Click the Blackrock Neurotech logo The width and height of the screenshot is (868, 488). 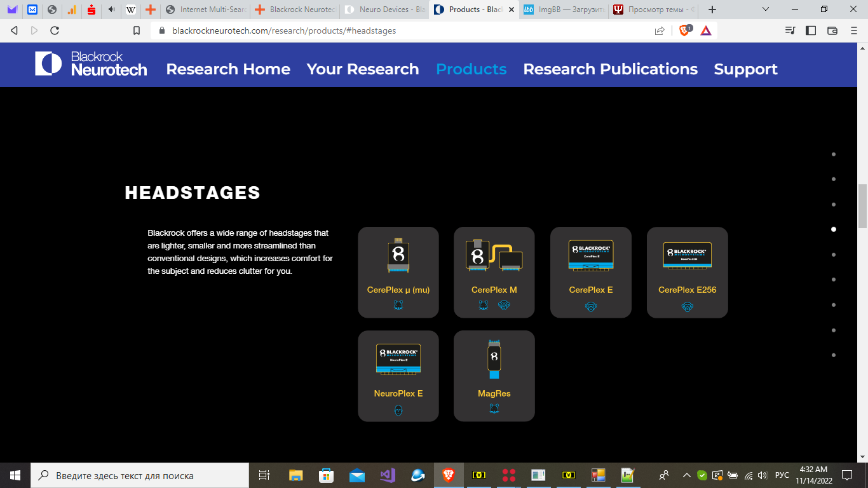pos(91,64)
